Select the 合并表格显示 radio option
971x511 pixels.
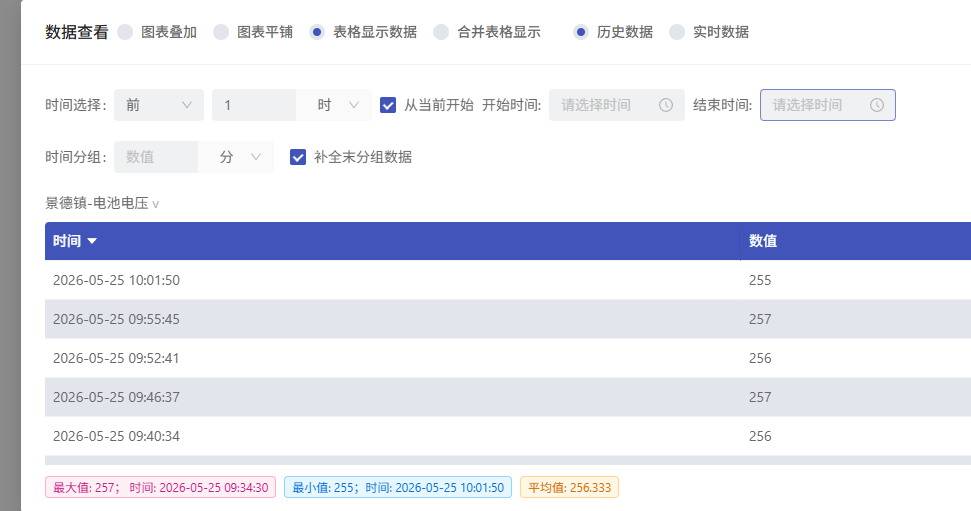[x=441, y=32]
